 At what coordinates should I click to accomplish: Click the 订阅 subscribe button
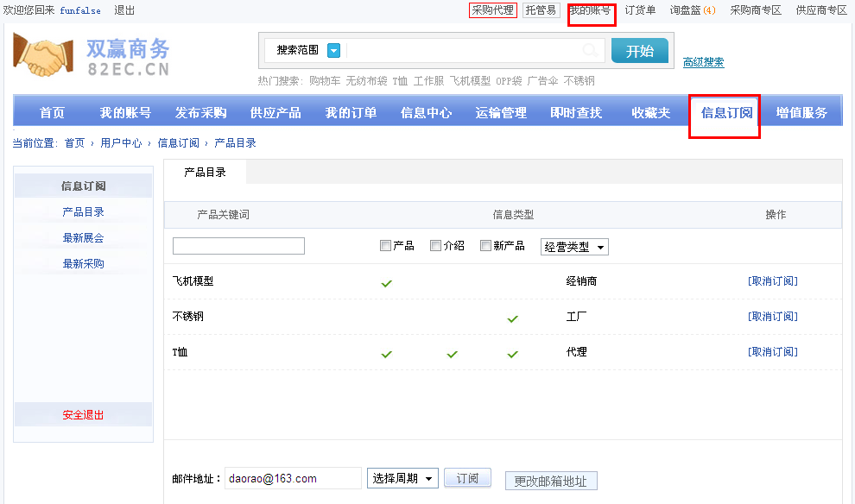click(467, 477)
